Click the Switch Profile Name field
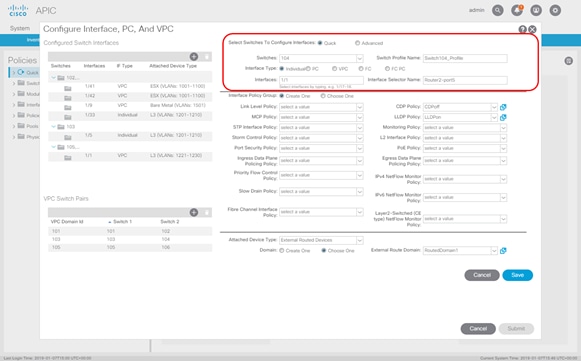This screenshot has height=361, width=581. pyautogui.click(x=465, y=58)
